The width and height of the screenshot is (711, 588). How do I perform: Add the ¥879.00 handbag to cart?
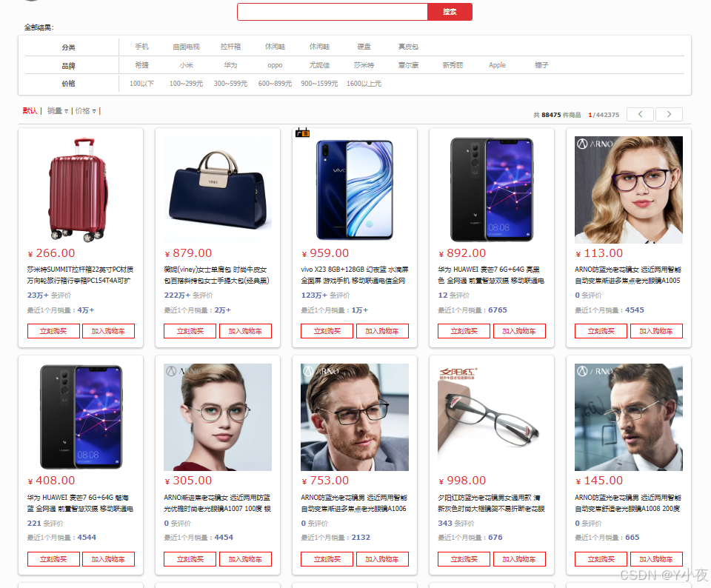[x=245, y=331]
